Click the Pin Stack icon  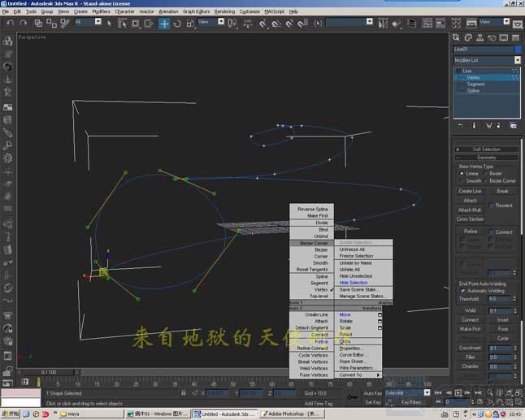[460, 125]
